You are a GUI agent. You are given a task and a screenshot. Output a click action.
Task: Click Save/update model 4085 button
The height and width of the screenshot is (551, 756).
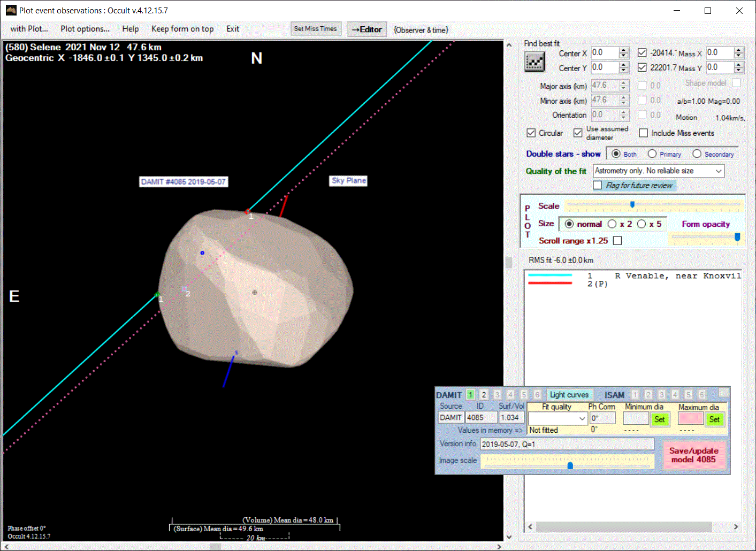(693, 455)
